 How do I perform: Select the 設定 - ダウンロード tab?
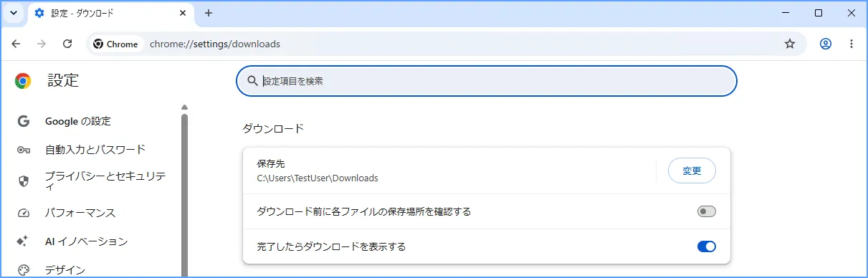pyautogui.click(x=110, y=14)
